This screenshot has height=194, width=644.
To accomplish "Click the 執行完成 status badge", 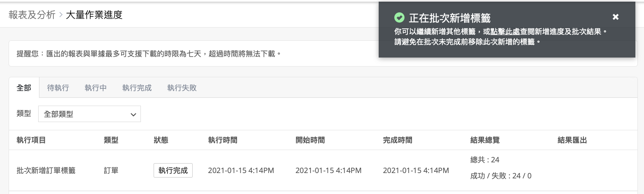I will click(173, 171).
